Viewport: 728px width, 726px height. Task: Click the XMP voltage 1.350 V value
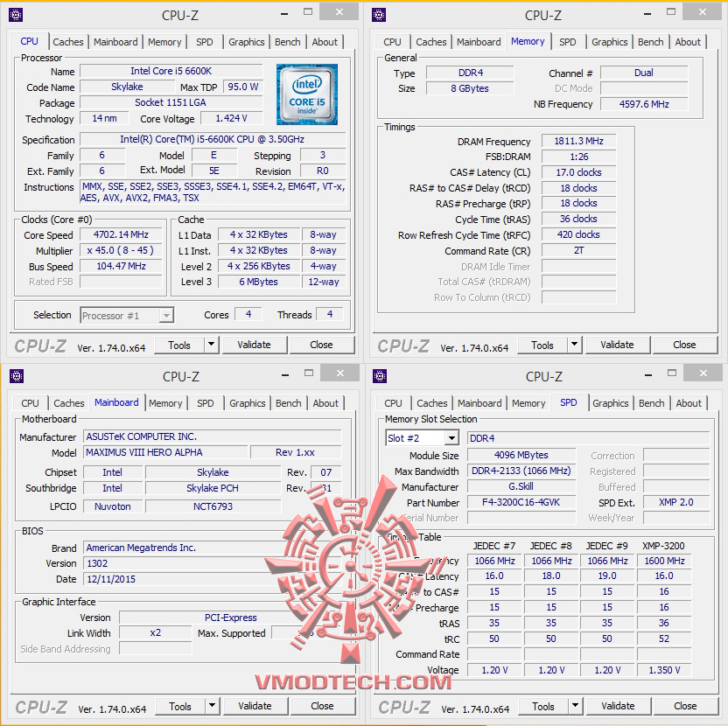(664, 670)
